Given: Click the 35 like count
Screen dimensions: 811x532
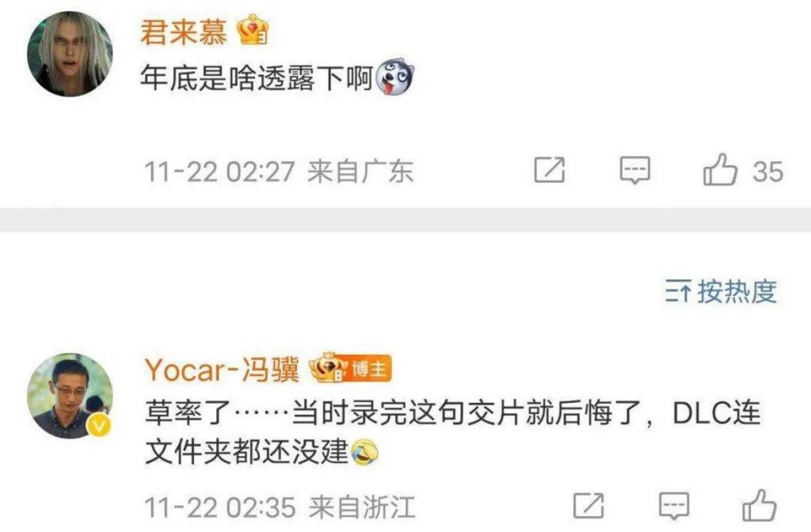Looking at the screenshot, I should [x=767, y=172].
